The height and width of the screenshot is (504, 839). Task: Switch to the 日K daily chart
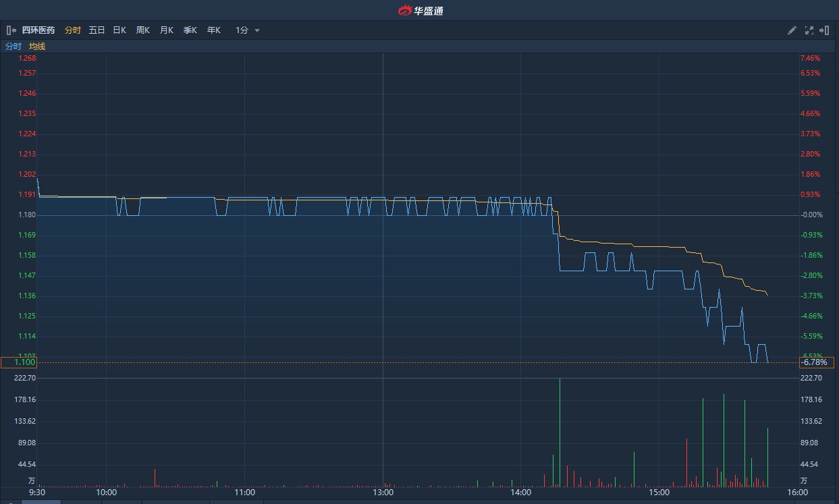[119, 30]
